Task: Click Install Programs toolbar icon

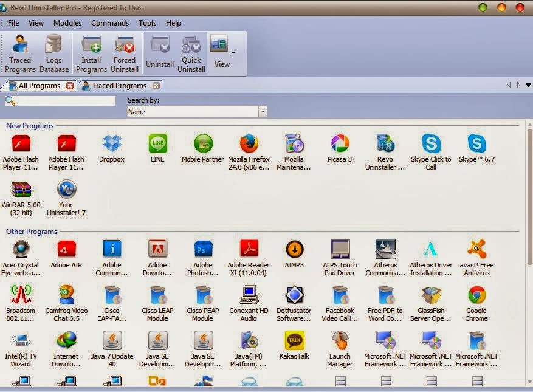Action: tap(91, 53)
